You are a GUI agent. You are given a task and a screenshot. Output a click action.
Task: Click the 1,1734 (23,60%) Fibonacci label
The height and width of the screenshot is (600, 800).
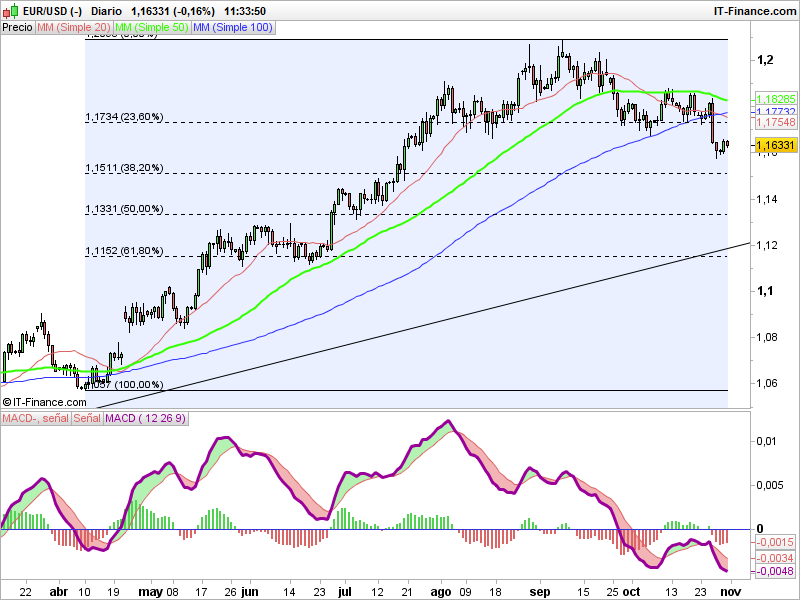pos(124,117)
